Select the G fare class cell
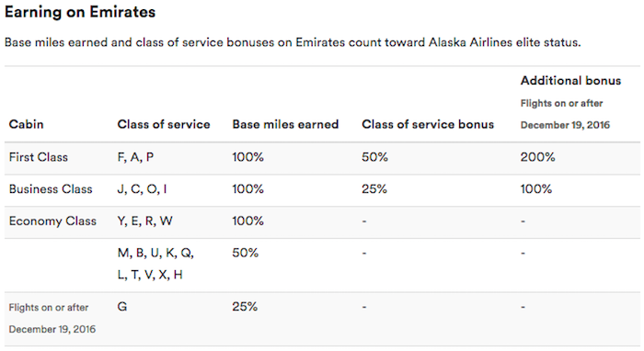This screenshot has width=644, height=351. 122,307
